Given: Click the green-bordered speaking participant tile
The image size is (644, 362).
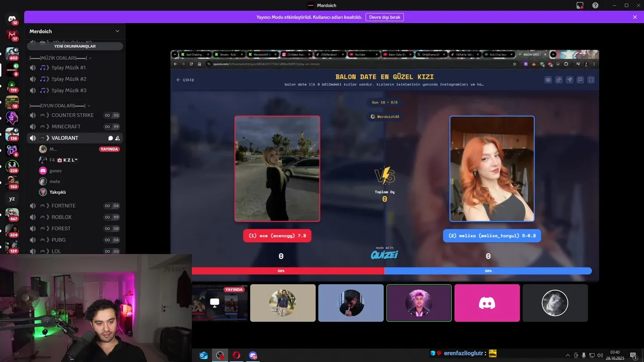Looking at the screenshot, I should click(419, 303).
